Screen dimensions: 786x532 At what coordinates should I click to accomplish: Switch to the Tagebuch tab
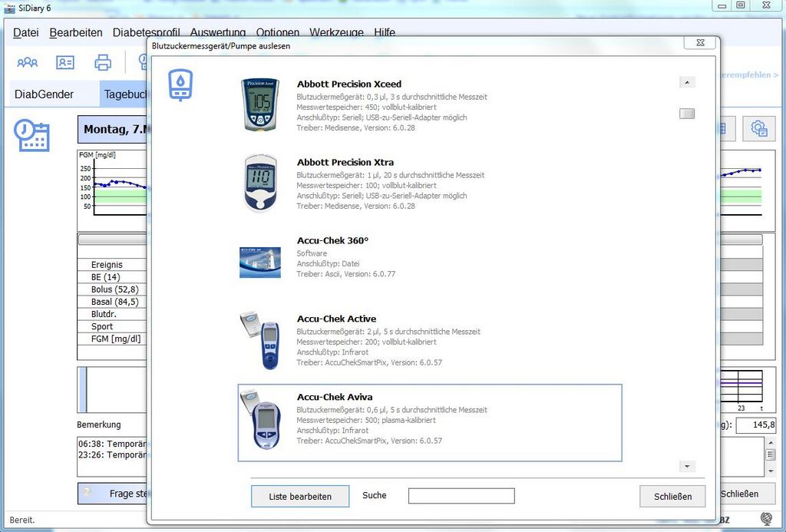124,94
